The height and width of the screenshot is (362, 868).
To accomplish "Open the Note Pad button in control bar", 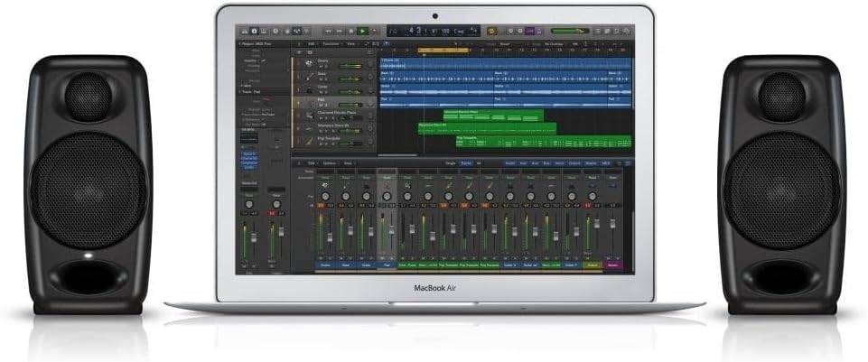I will 607,32.
